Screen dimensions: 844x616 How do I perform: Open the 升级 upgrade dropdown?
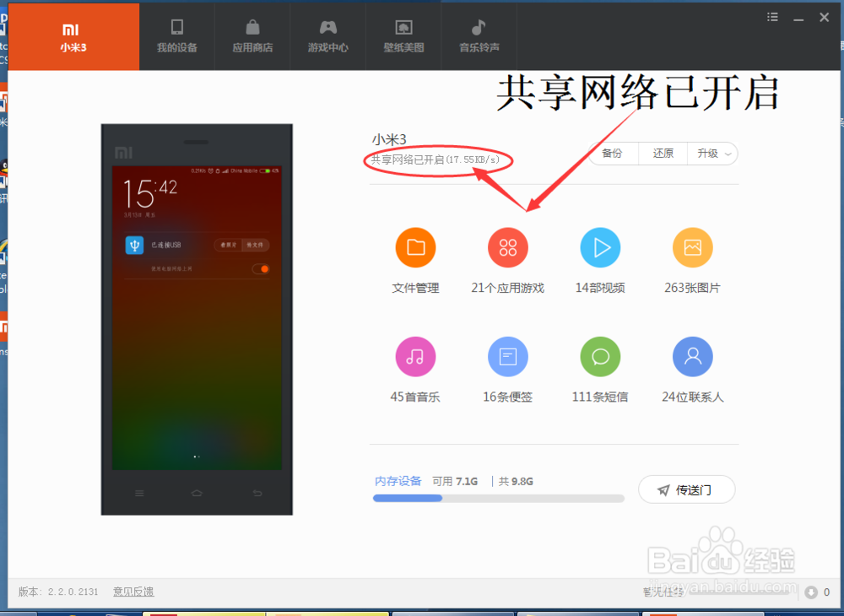click(711, 154)
